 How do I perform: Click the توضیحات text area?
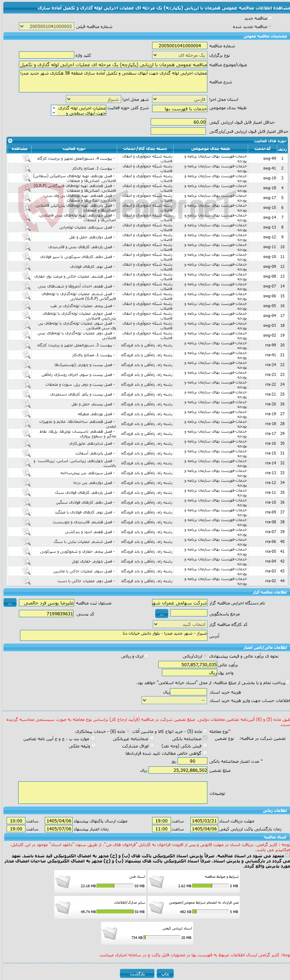click(x=113, y=793)
